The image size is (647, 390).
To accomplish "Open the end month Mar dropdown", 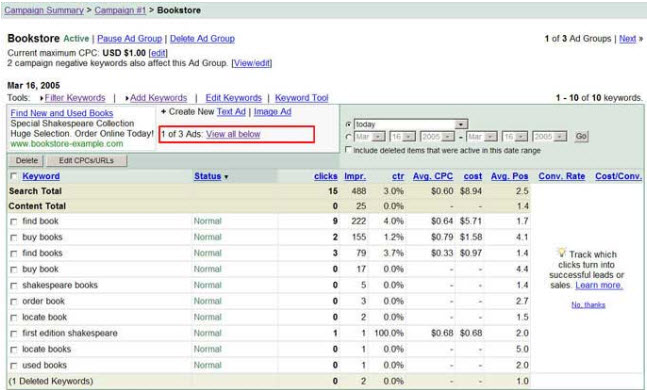I will coord(482,137).
